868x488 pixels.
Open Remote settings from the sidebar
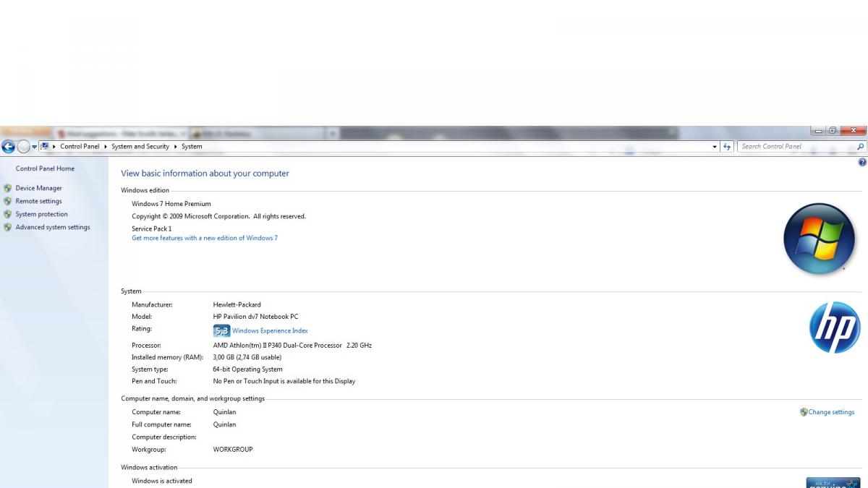tap(39, 201)
